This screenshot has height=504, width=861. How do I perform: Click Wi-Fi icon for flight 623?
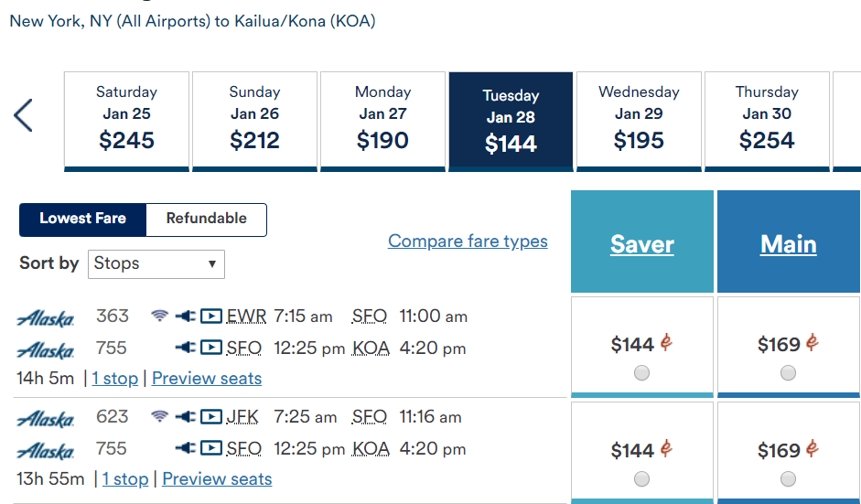click(159, 417)
